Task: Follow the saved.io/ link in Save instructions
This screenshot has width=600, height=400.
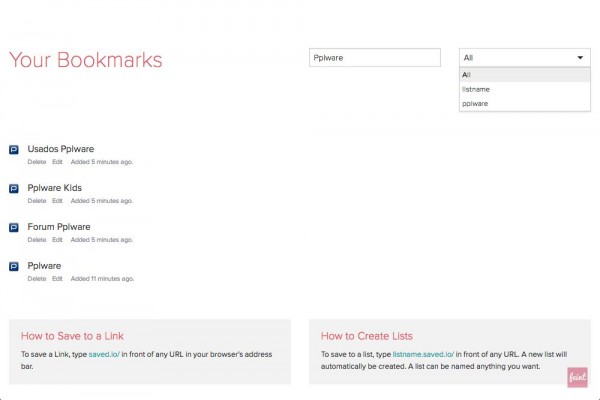Action: pyautogui.click(x=104, y=354)
